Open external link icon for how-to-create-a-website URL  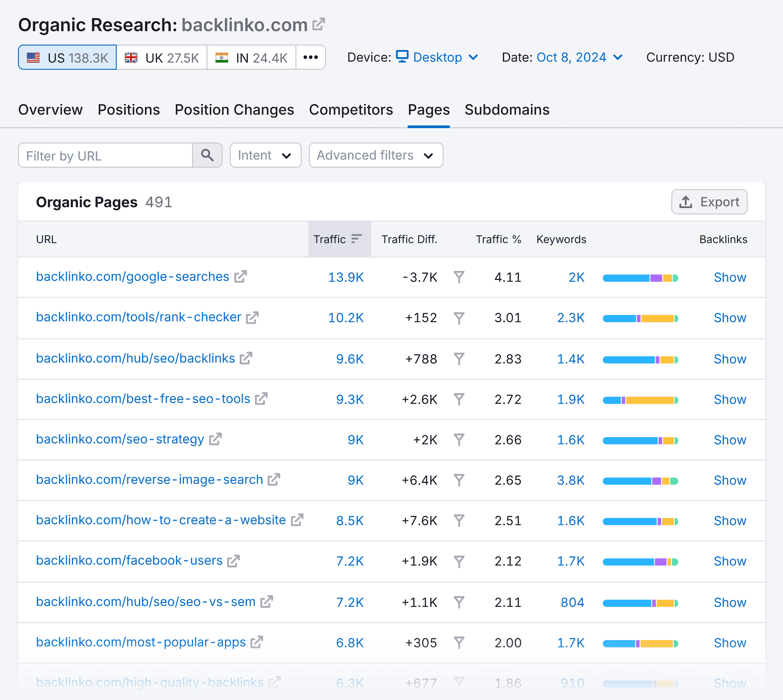[x=297, y=520]
